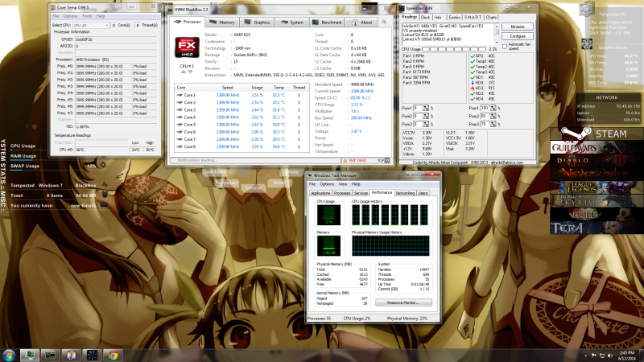Screen dimensions: 644x362
Task: Click the Chrome icon in the taskbar
Action: tap(114, 355)
